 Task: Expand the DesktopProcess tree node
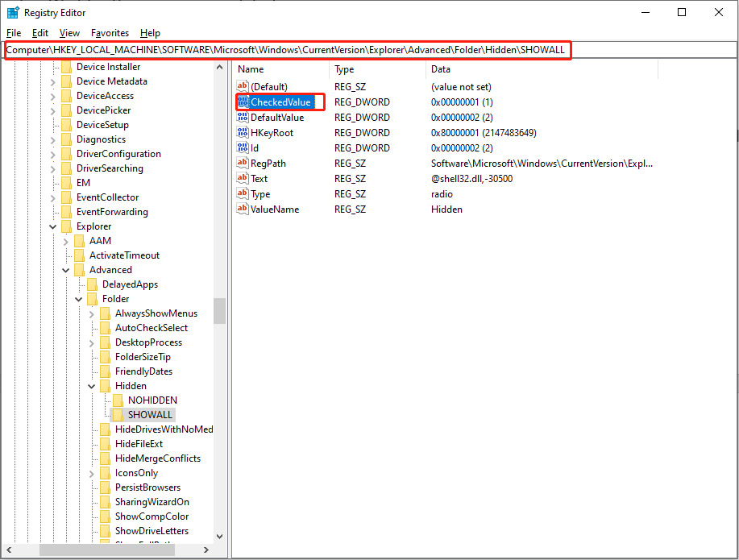pos(91,342)
